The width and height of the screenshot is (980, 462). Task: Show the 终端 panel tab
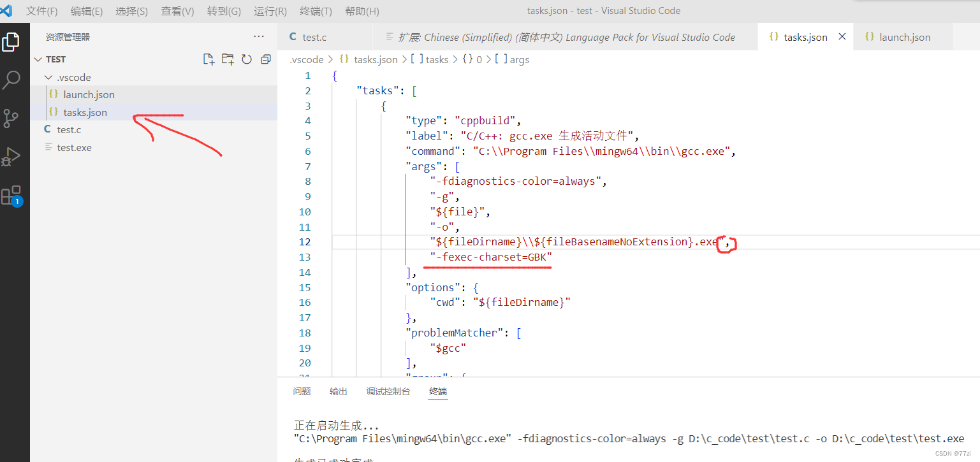pos(438,391)
